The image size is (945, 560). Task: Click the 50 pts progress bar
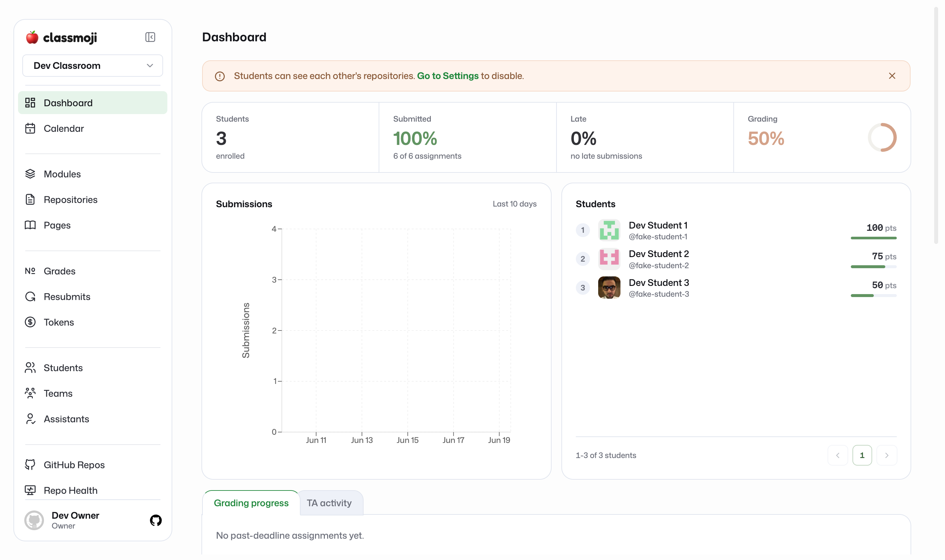[x=874, y=295]
